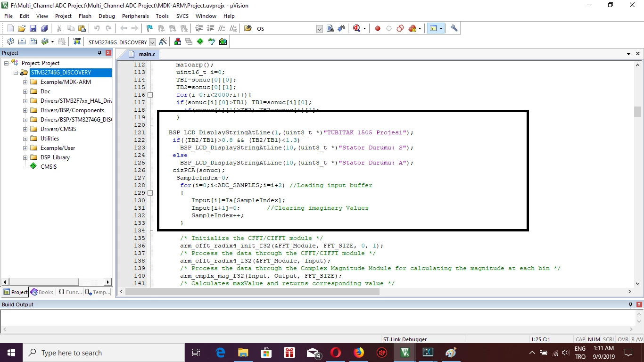Open File Explorer from taskbar
The width and height of the screenshot is (644, 362).
tap(243, 353)
